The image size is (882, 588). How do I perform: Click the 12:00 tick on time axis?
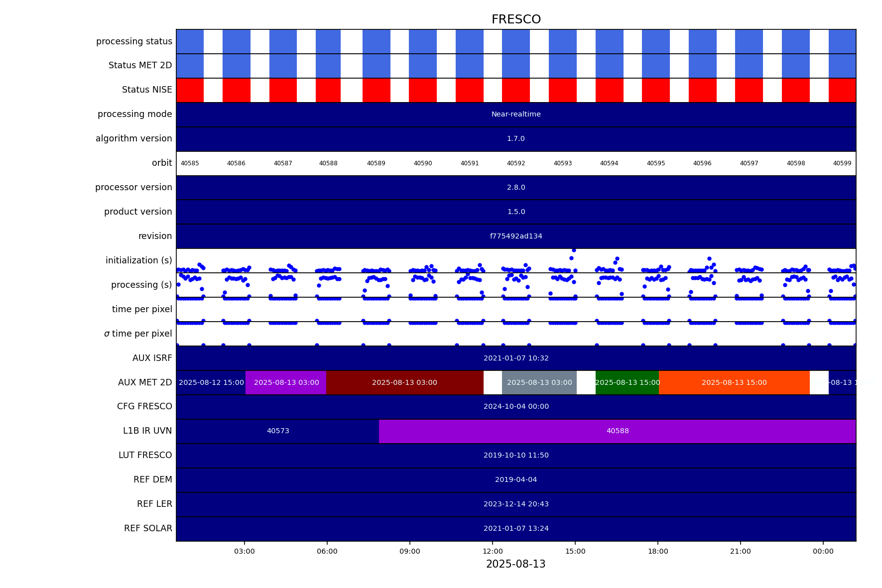(x=493, y=551)
